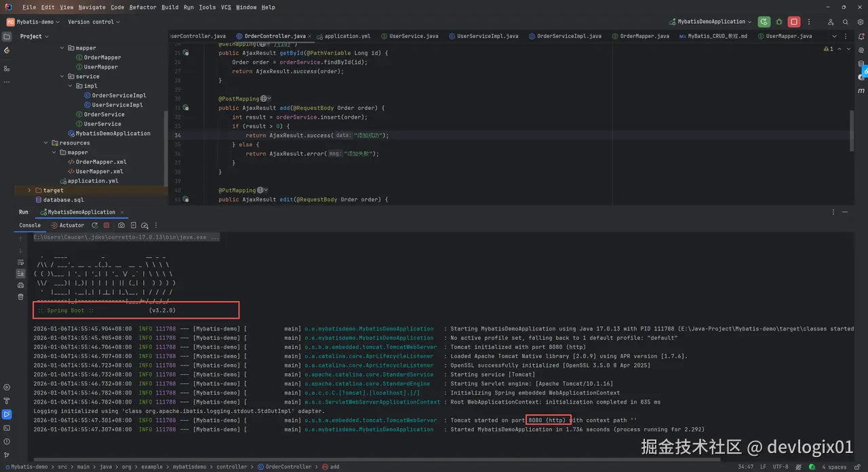Hide the Run tool window minimize icon

pyautogui.click(x=845, y=212)
